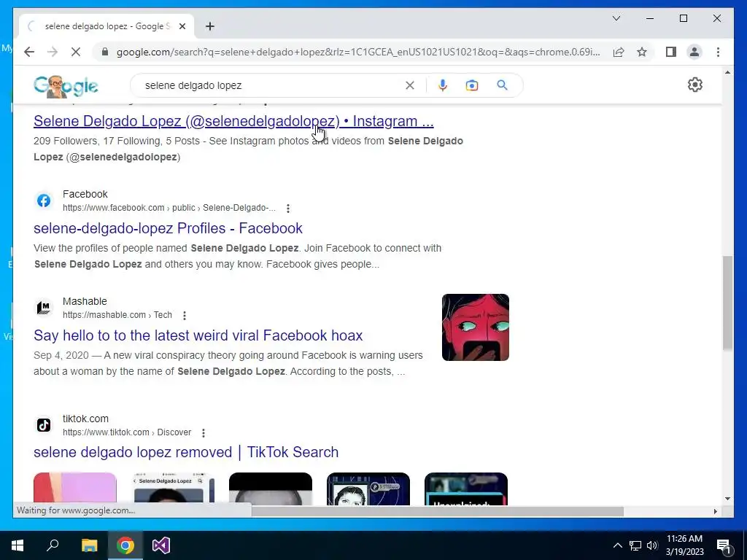Open Chrome profile avatar menu
Image resolution: width=747 pixels, height=560 pixels.
[694, 52]
